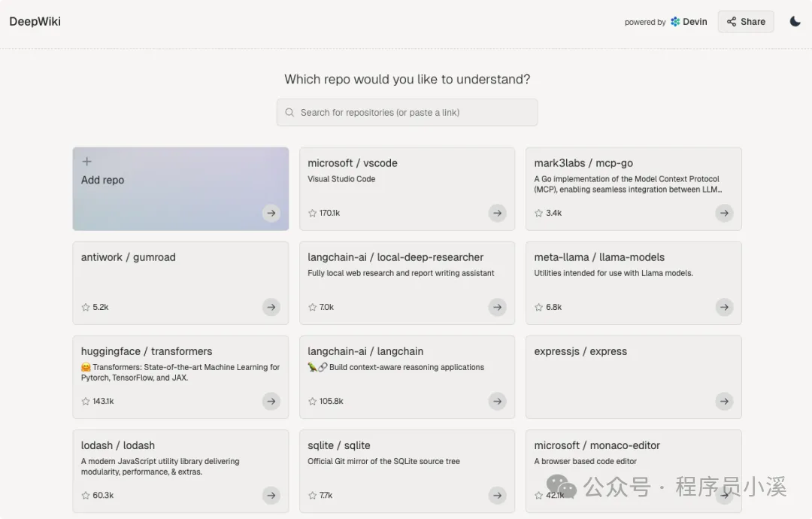812x519 pixels.
Task: Click 5.2k star count
Action: tap(101, 307)
